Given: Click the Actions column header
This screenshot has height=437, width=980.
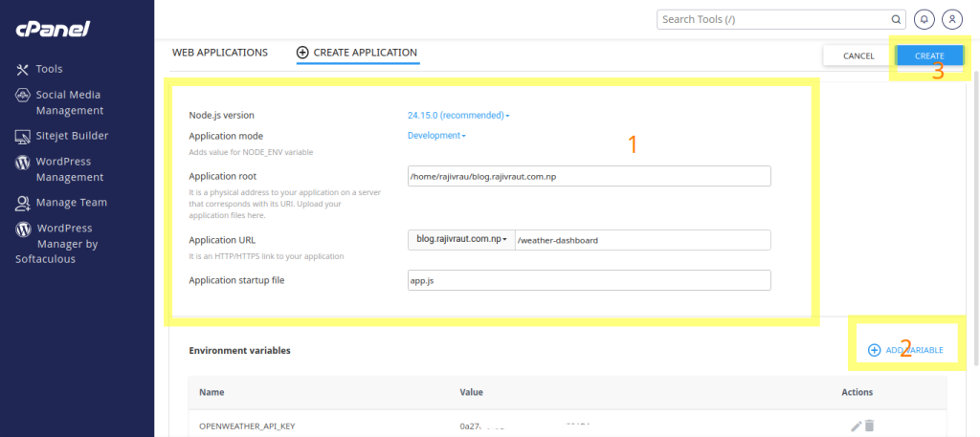Looking at the screenshot, I should pyautogui.click(x=857, y=392).
